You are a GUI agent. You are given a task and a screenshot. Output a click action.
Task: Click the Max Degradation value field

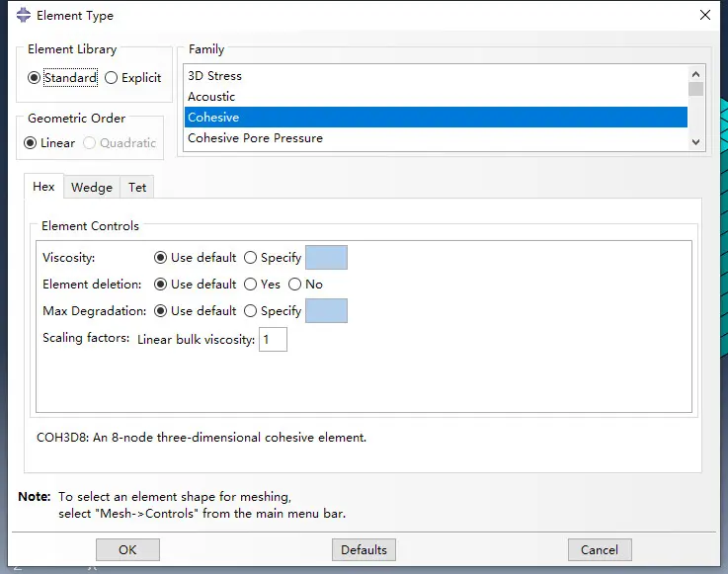tap(326, 311)
